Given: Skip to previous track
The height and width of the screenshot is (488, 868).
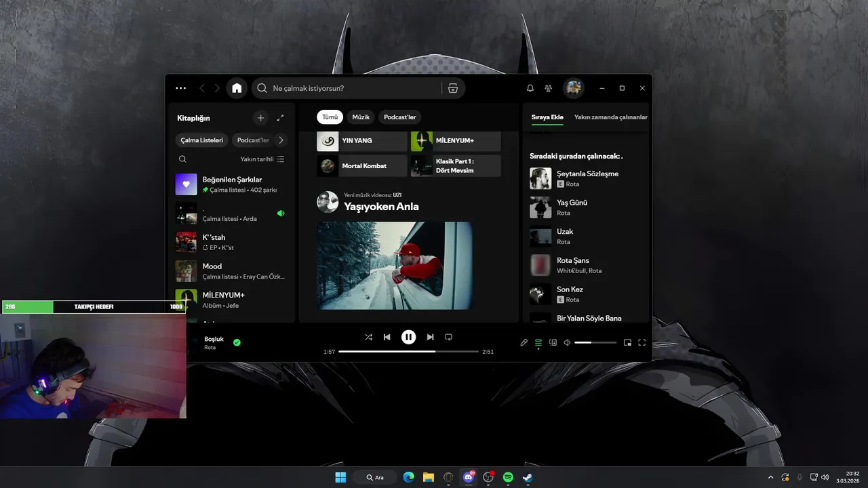Looking at the screenshot, I should (x=387, y=337).
